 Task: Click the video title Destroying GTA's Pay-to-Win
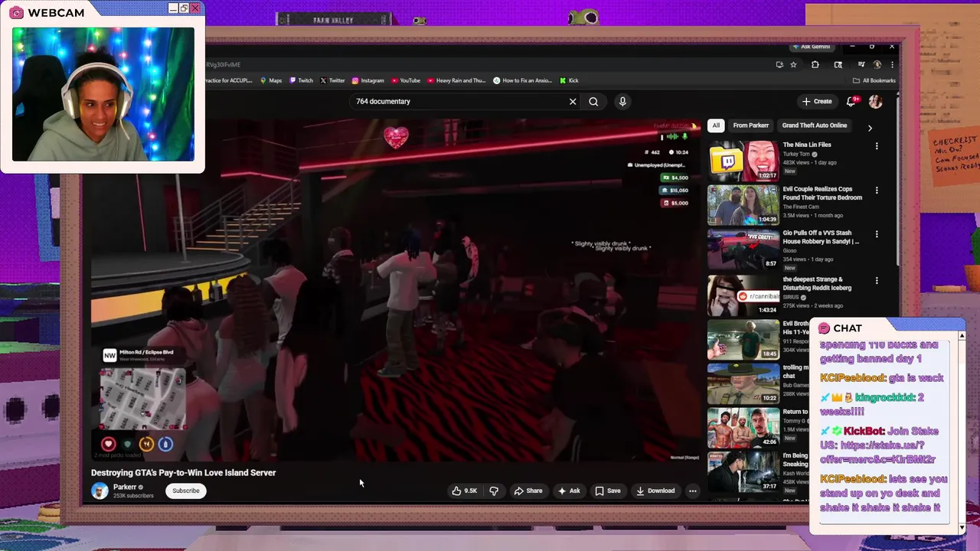183,472
